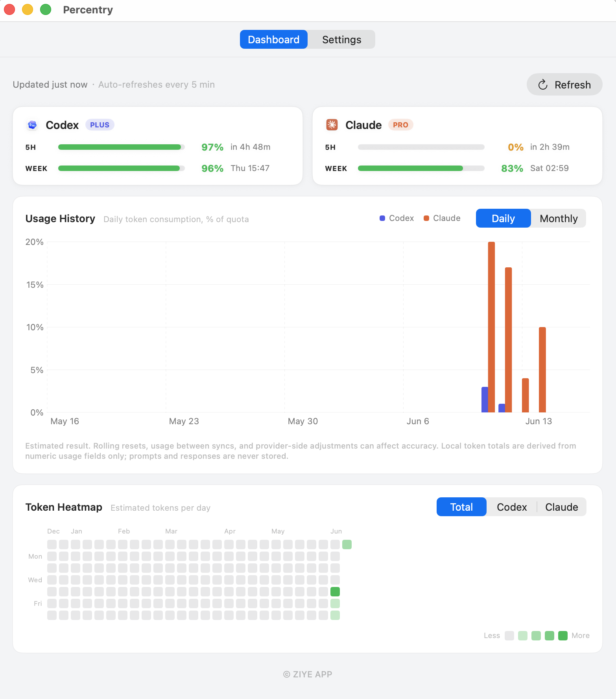Select the Daily usage view

(503, 218)
